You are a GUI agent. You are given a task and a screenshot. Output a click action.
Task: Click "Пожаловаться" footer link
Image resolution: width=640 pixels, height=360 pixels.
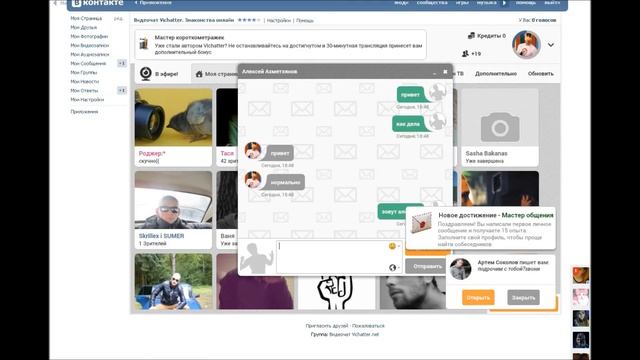click(x=368, y=326)
